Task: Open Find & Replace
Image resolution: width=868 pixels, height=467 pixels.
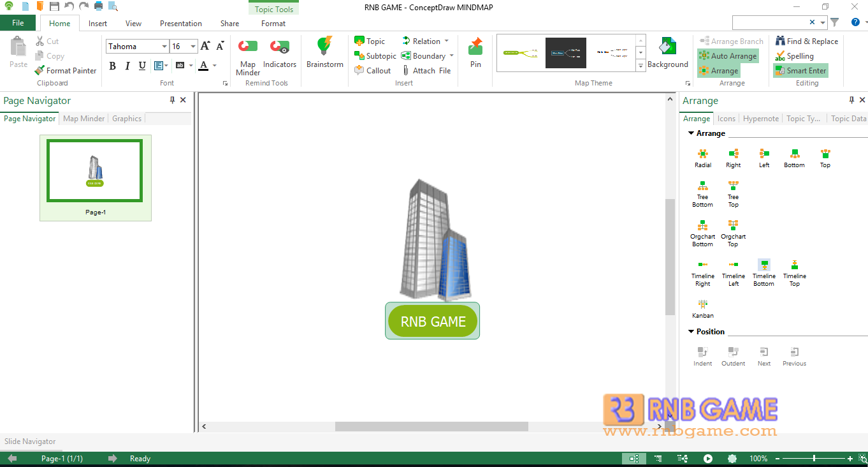Action: 807,41
